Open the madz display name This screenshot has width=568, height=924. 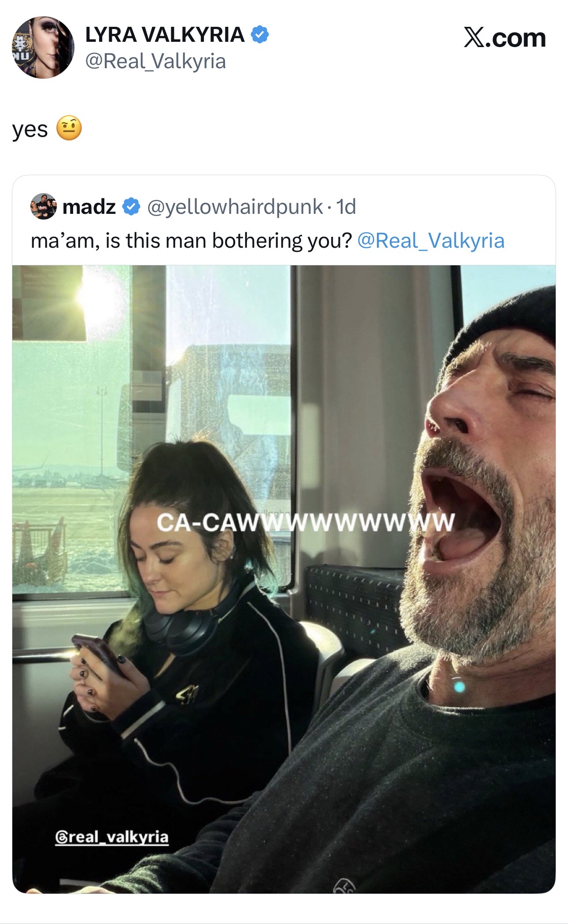click(x=89, y=206)
